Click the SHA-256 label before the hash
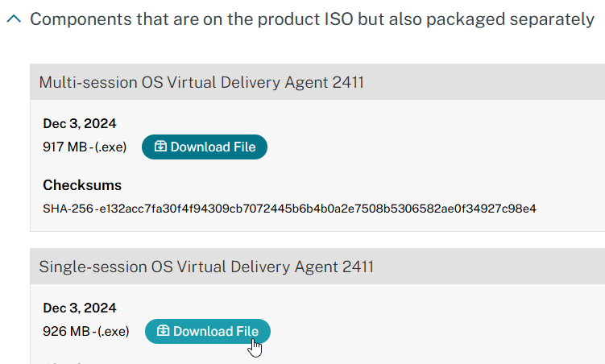Viewport: 605px width, 364px height. [x=68, y=209]
